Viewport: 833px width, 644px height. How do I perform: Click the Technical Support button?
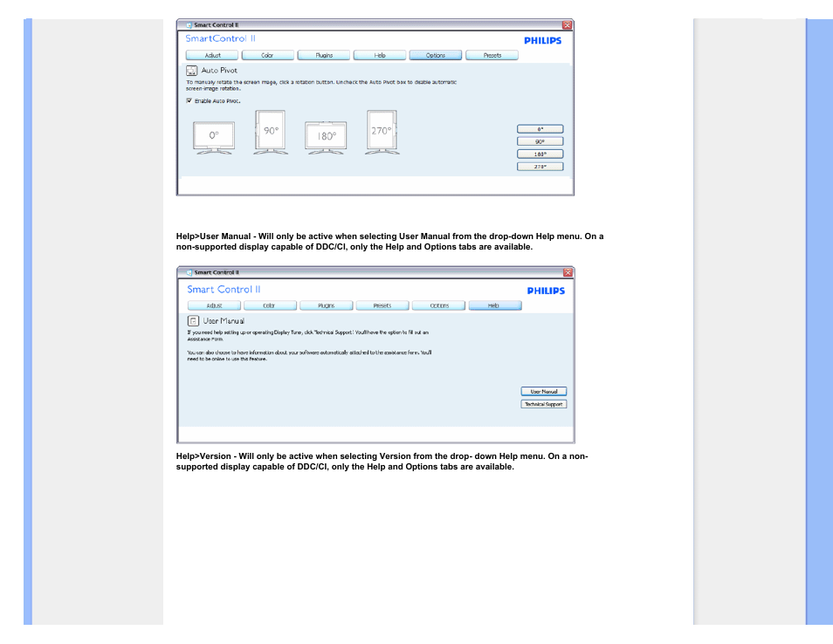click(543, 405)
